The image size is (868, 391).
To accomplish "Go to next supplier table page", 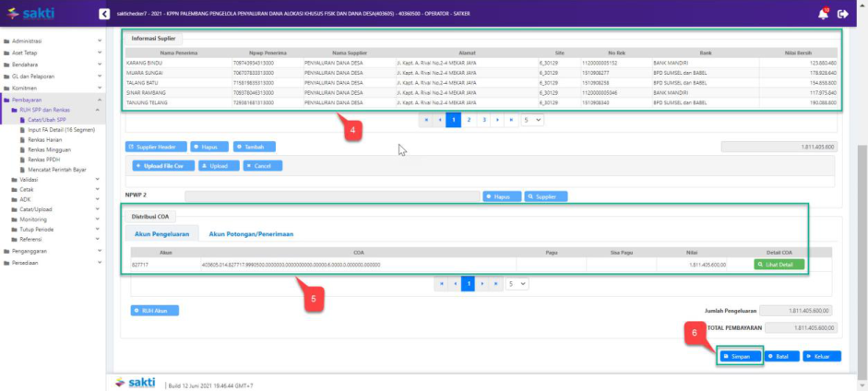I will point(499,120).
